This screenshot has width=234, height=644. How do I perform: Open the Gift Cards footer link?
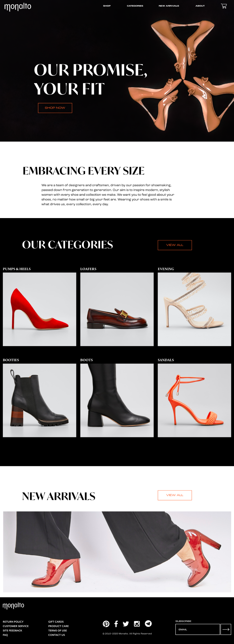(x=56, y=622)
